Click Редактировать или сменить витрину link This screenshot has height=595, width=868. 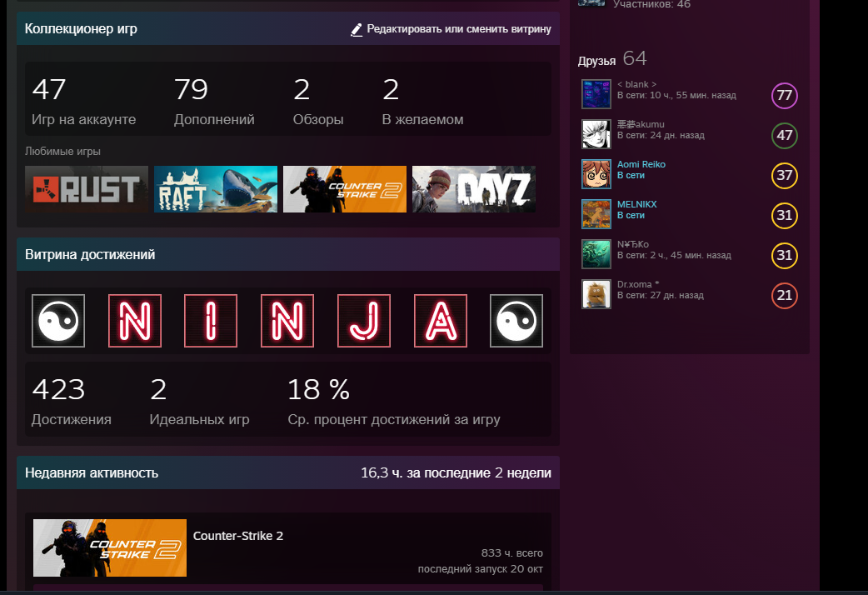pos(459,29)
